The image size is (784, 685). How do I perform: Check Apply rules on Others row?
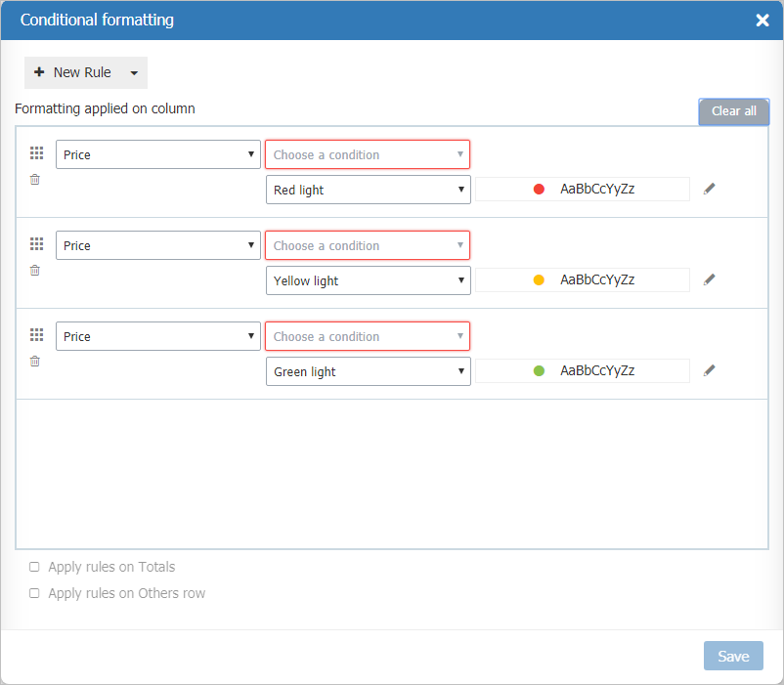(x=34, y=593)
